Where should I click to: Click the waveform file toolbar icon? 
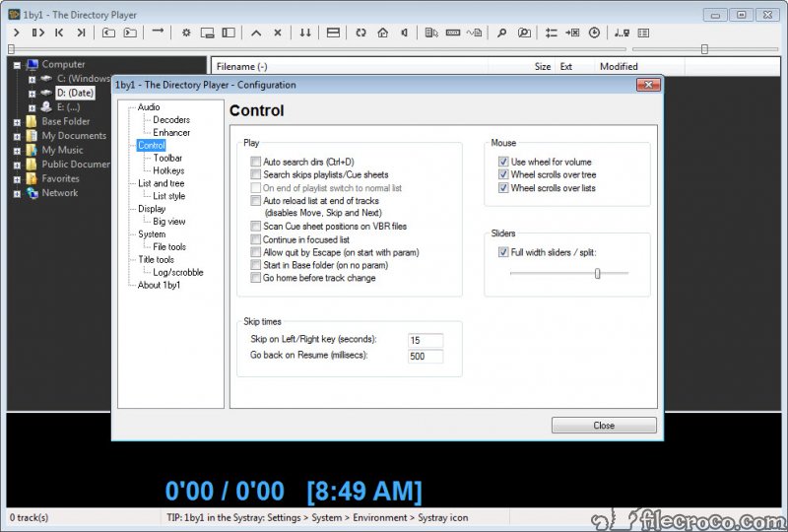click(474, 33)
